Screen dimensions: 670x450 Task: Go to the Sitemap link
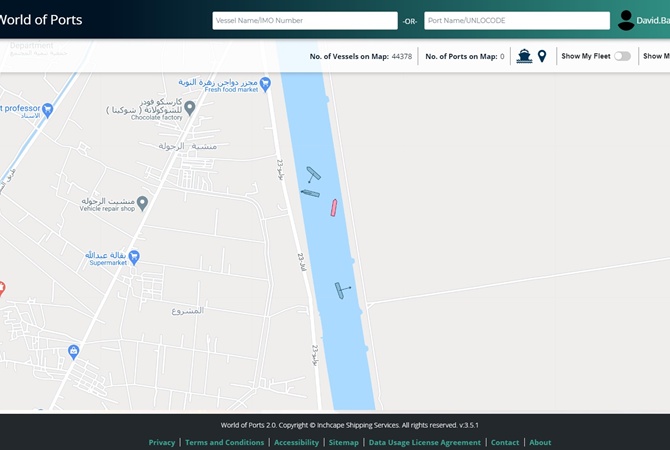pos(343,442)
